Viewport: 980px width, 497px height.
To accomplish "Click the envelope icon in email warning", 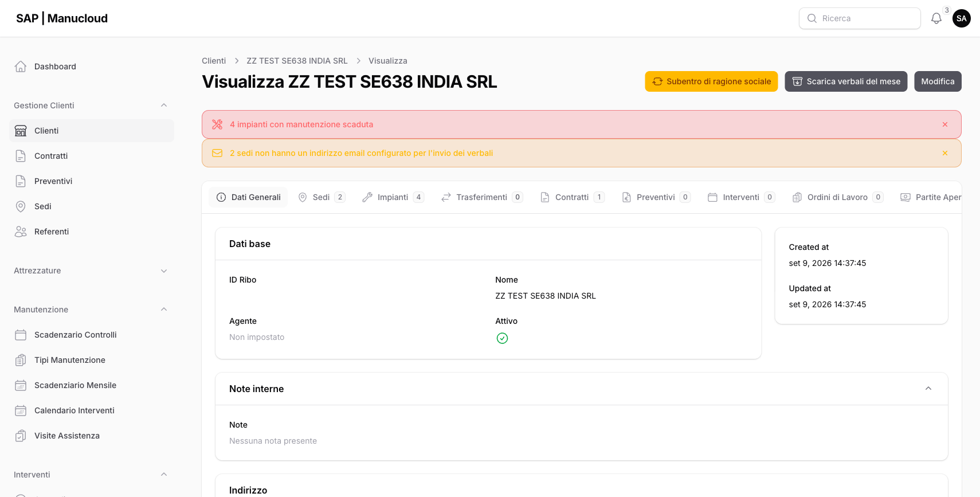I will [x=217, y=153].
